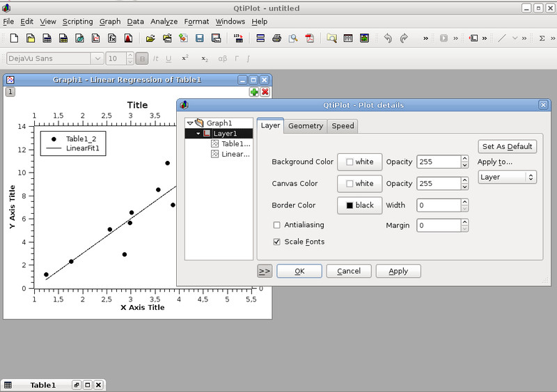Click the new 3D surface plot icon
The image size is (557, 392).
tap(129, 38)
